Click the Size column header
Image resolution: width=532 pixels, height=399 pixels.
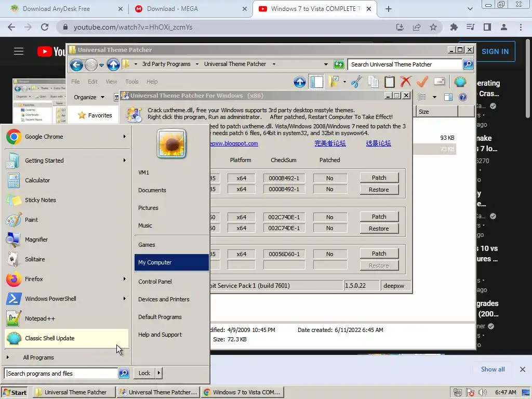coord(436,112)
